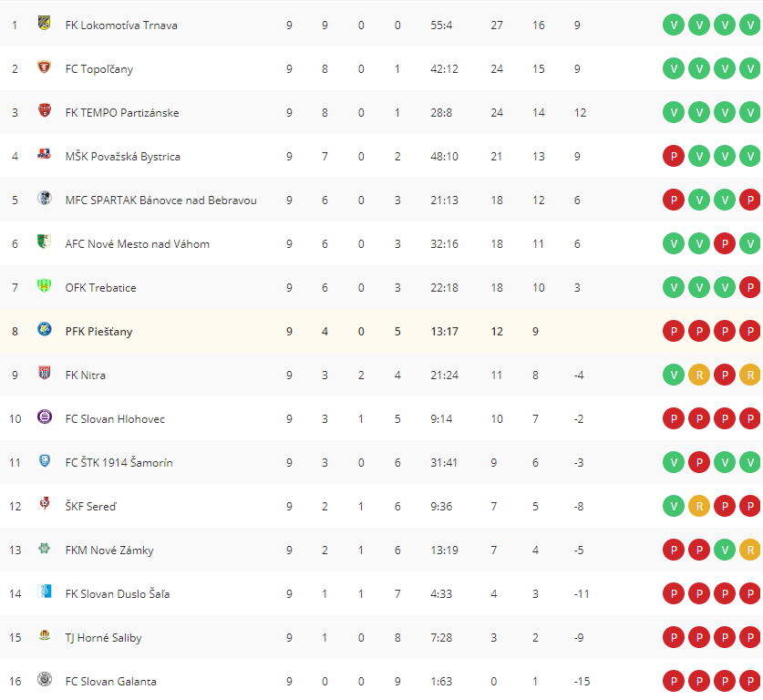The width and height of the screenshot is (763, 700).
Task: Click the MŠK Považská Bystrica crest
Action: pos(45,154)
